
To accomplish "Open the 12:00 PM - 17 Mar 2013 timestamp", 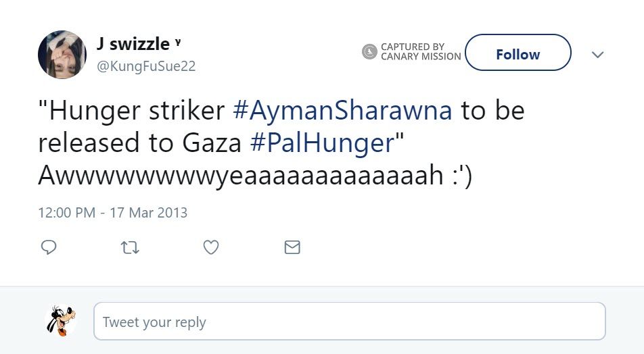I will [112, 213].
